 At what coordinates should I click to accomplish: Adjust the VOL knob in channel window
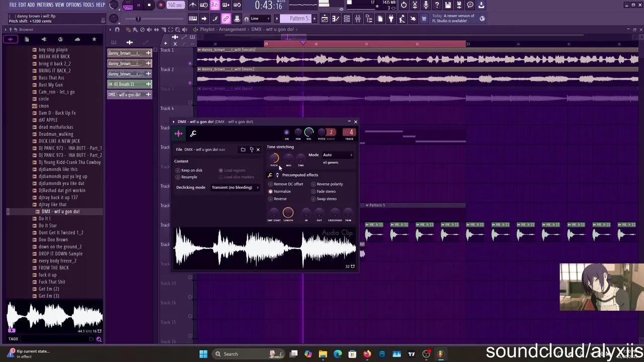(309, 132)
